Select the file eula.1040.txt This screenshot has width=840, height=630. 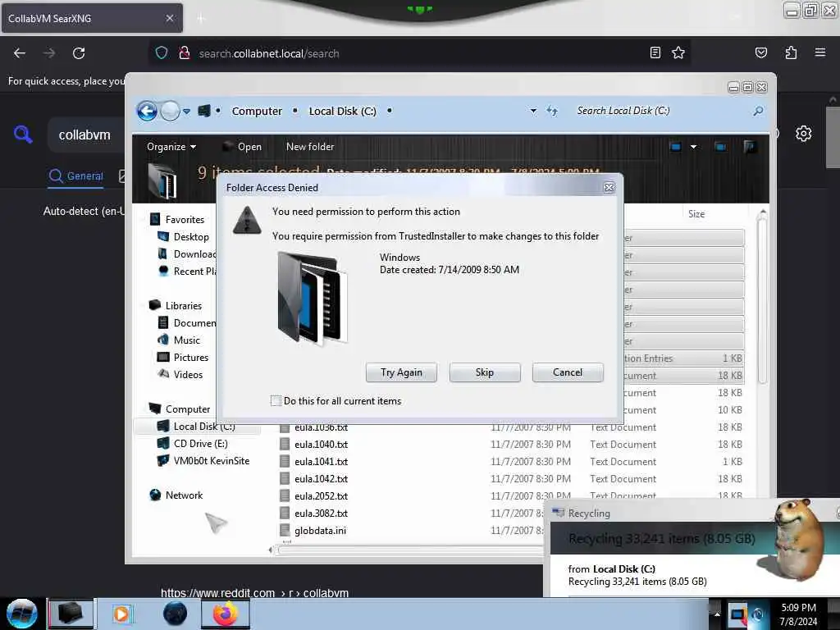click(x=321, y=444)
